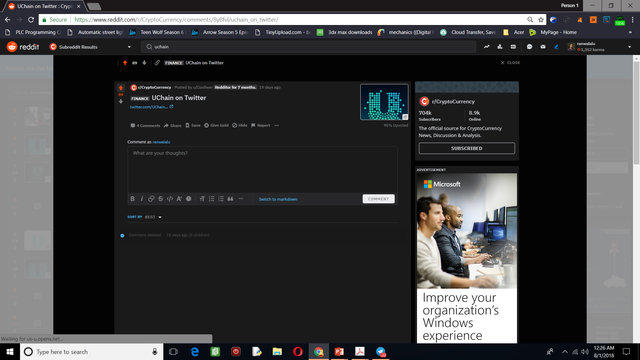640x360 pixels.
Task: Mark text as spoiler in comment editor
Action: coord(189,199)
